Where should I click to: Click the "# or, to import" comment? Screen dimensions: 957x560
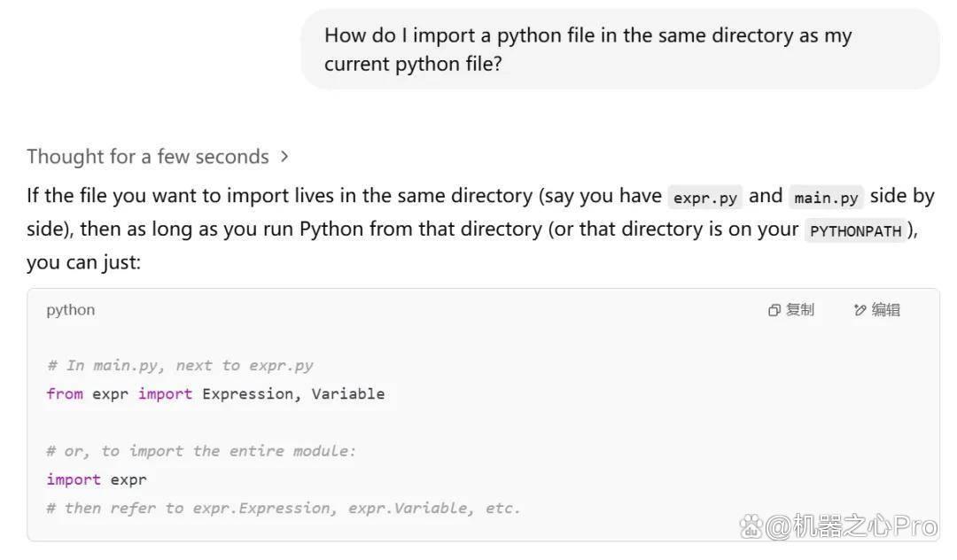coord(201,451)
